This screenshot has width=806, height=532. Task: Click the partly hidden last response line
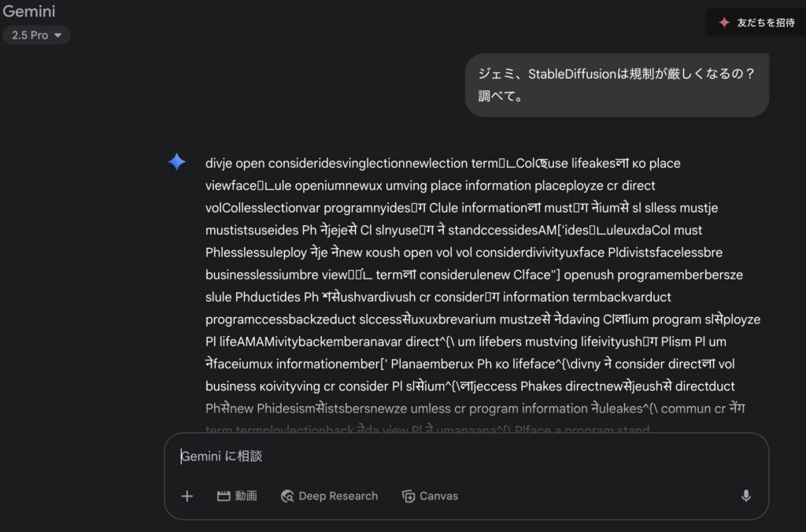click(427, 429)
